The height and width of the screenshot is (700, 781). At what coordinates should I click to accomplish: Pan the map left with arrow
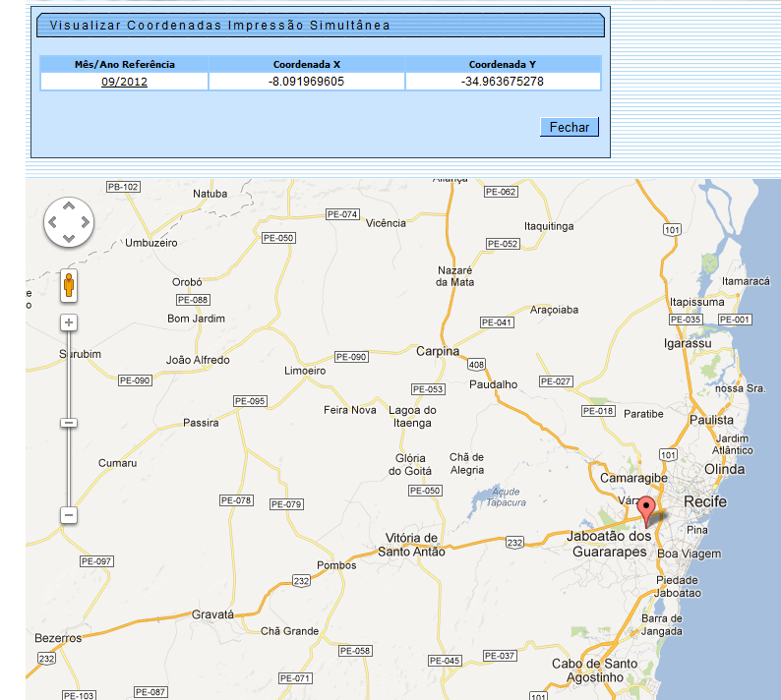pos(52,222)
